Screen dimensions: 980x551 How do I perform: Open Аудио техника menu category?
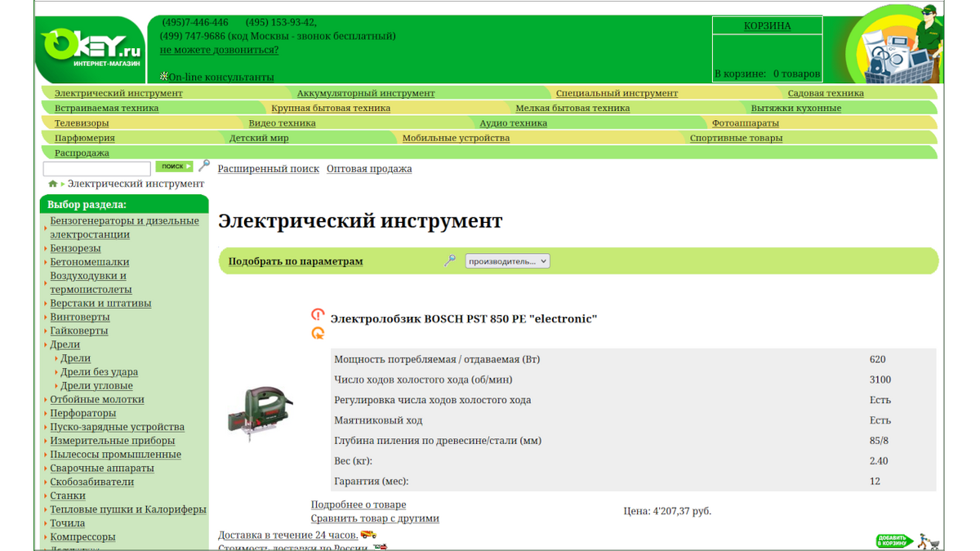tap(513, 123)
